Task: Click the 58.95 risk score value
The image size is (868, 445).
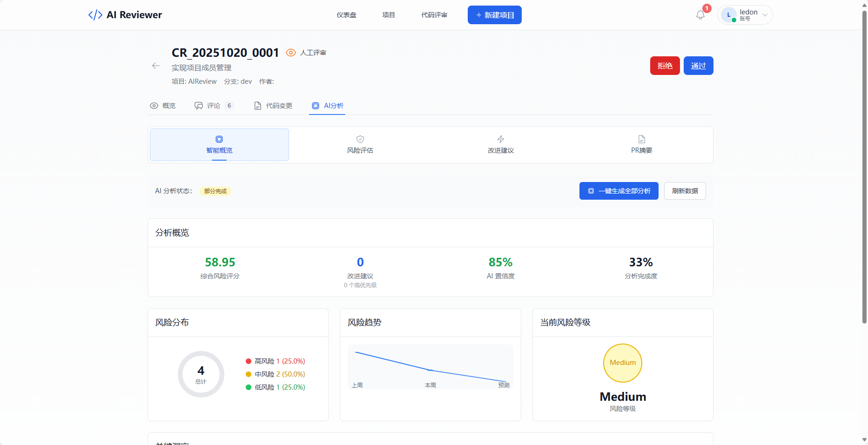Action: (220, 262)
